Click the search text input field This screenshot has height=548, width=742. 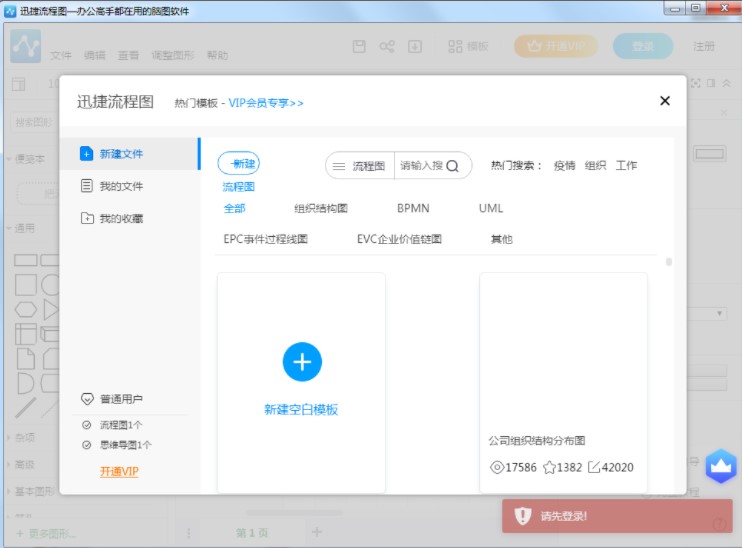[x=420, y=166]
